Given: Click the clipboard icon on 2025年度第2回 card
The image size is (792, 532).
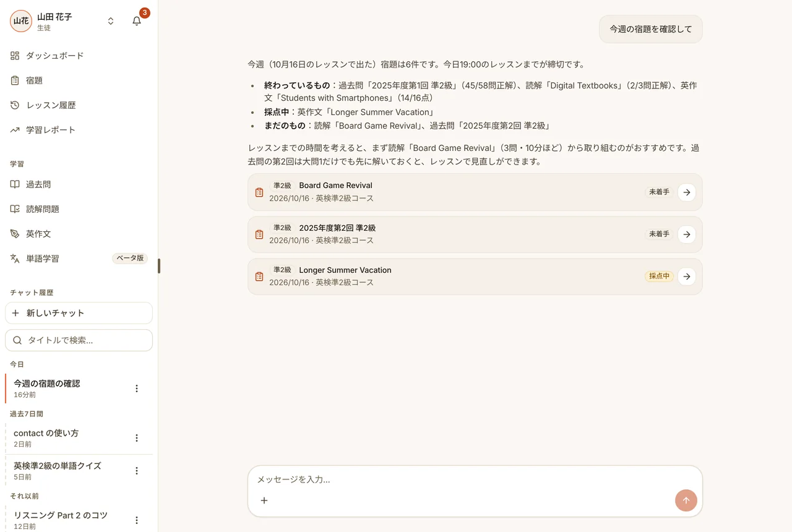Looking at the screenshot, I should [x=259, y=234].
